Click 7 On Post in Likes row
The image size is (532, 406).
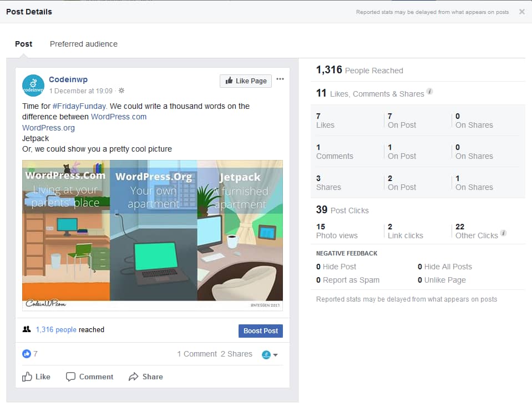pos(402,121)
